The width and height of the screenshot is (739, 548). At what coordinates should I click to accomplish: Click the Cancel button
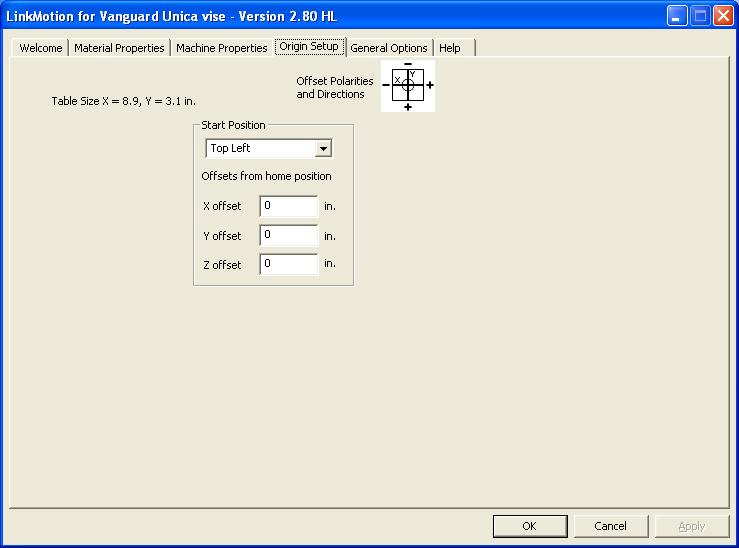coord(610,526)
